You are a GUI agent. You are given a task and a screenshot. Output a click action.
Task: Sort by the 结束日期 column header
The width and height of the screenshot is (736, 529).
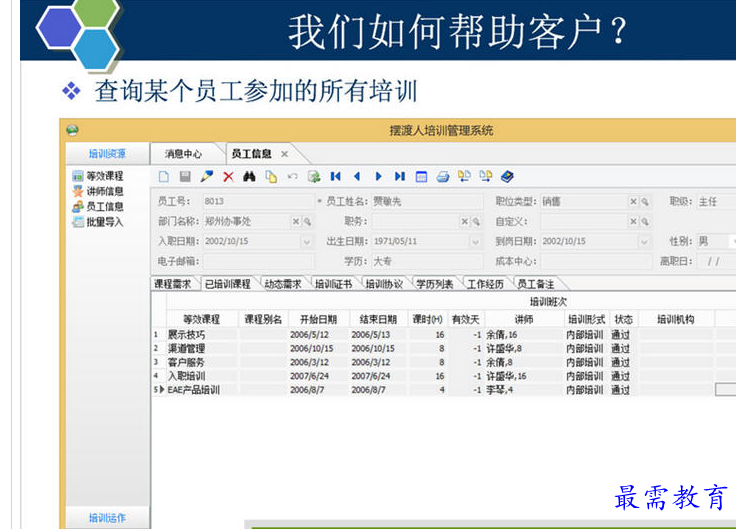(378, 320)
